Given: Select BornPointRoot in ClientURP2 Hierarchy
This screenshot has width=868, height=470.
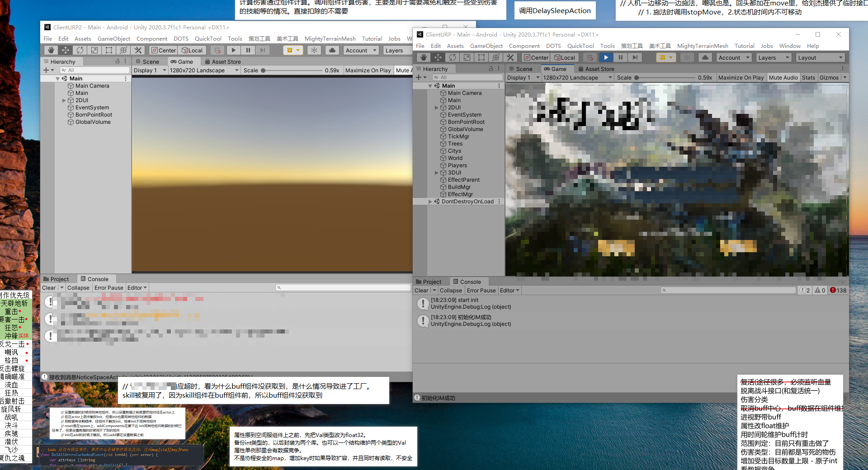Looking at the screenshot, I should coord(94,115).
